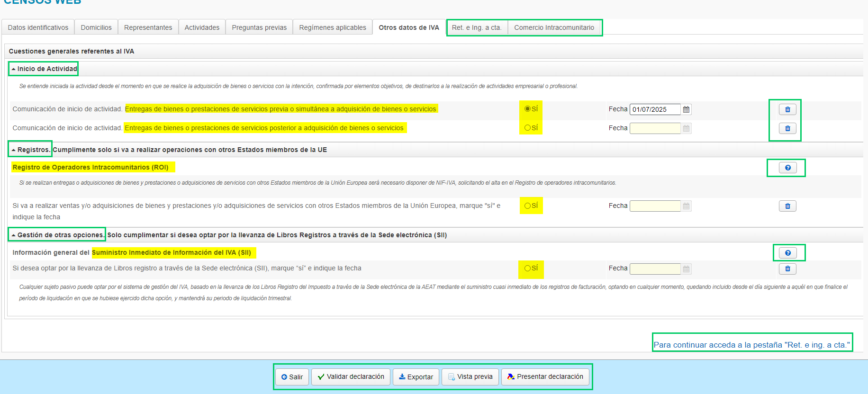This screenshot has height=394, width=868.
Task: Click the Fecha field showing 01/07/2025
Action: click(x=654, y=109)
